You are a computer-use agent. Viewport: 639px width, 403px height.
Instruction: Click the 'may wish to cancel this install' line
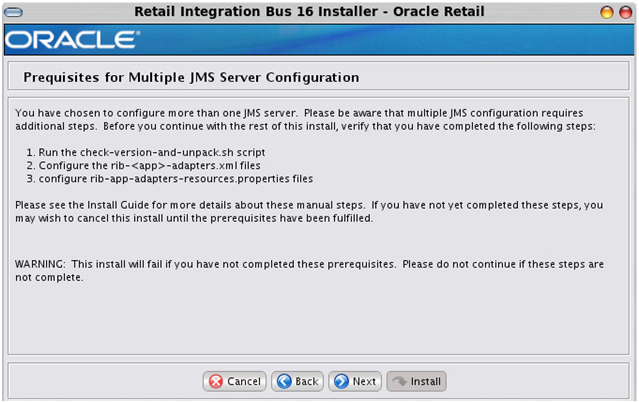pyautogui.click(x=194, y=218)
